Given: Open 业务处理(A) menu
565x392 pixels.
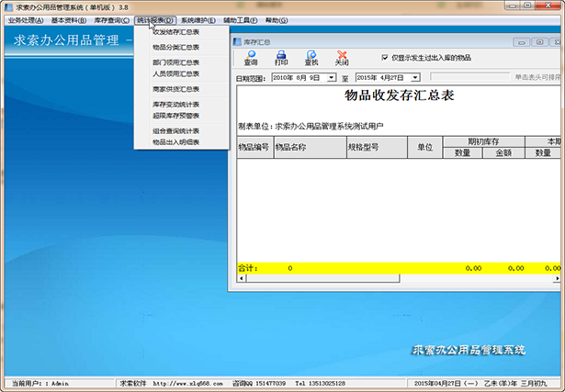Looking at the screenshot, I should point(26,20).
